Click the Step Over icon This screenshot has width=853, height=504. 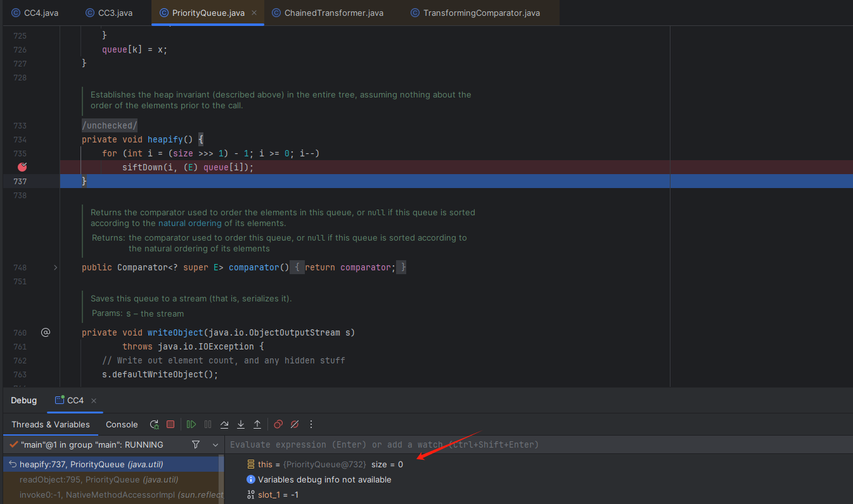coord(224,424)
